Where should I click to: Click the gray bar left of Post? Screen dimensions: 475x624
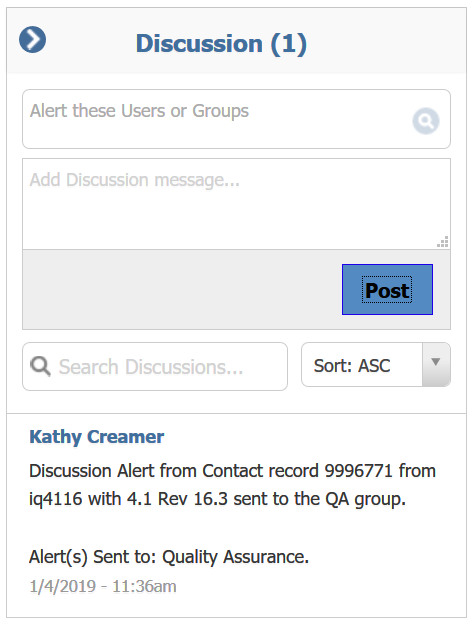click(x=182, y=289)
